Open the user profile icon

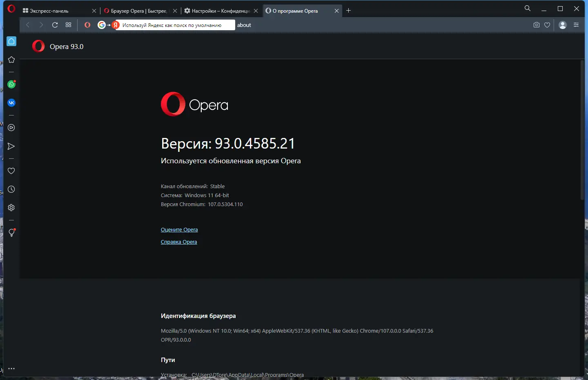click(x=563, y=25)
